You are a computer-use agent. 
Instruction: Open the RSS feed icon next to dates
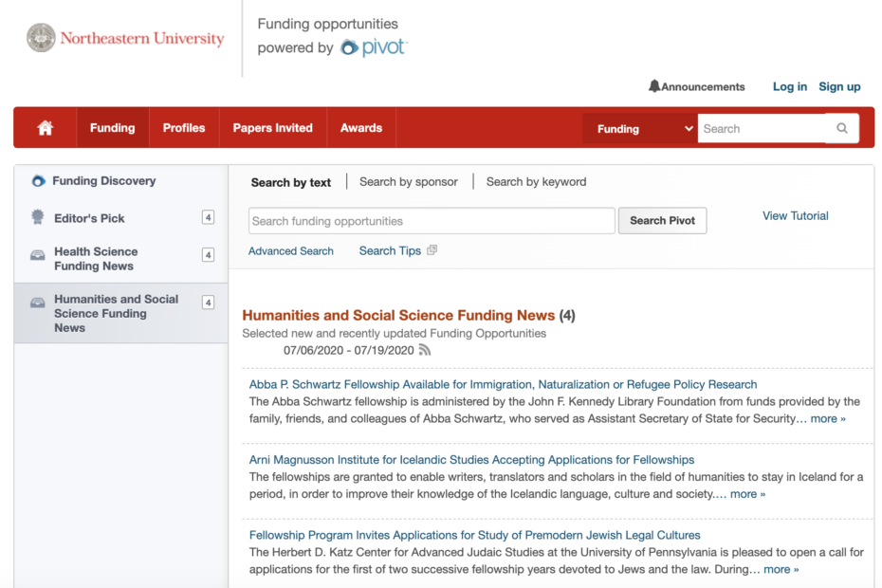point(424,349)
